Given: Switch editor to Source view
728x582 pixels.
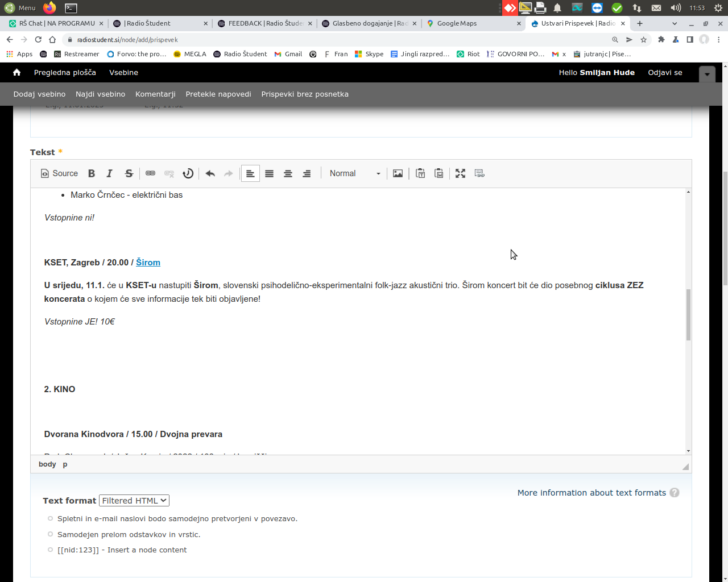Looking at the screenshot, I should point(59,173).
